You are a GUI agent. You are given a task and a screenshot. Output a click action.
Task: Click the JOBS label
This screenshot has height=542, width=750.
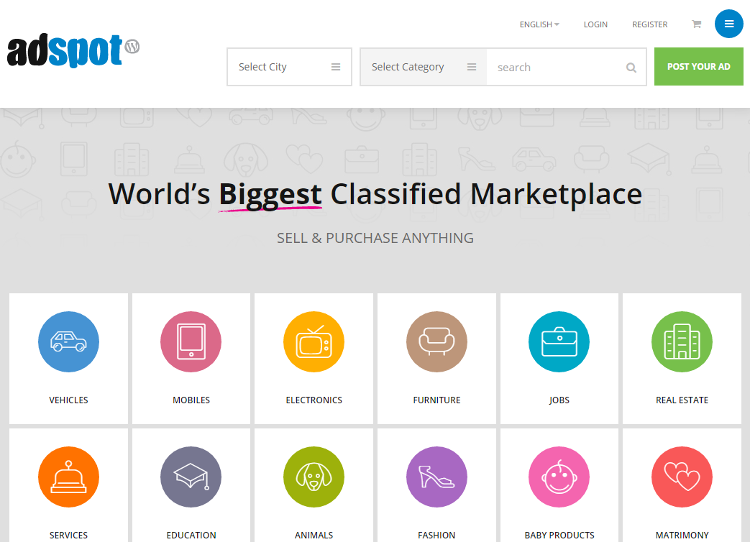pos(559,400)
